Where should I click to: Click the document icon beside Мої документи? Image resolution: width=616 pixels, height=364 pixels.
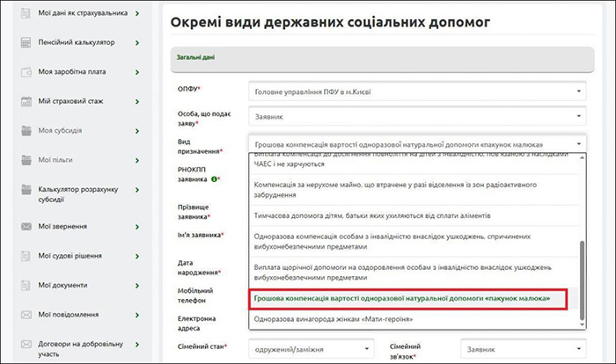26,286
